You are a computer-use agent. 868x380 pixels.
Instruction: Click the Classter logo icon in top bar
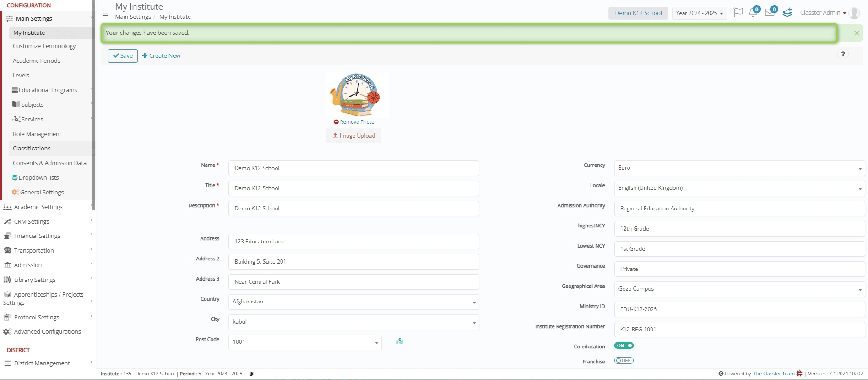point(787,12)
